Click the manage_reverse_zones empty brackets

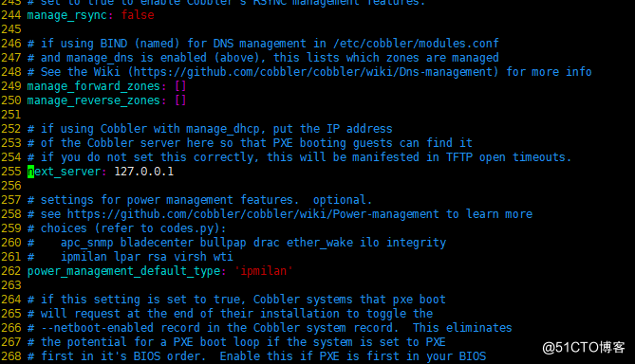coord(180,100)
